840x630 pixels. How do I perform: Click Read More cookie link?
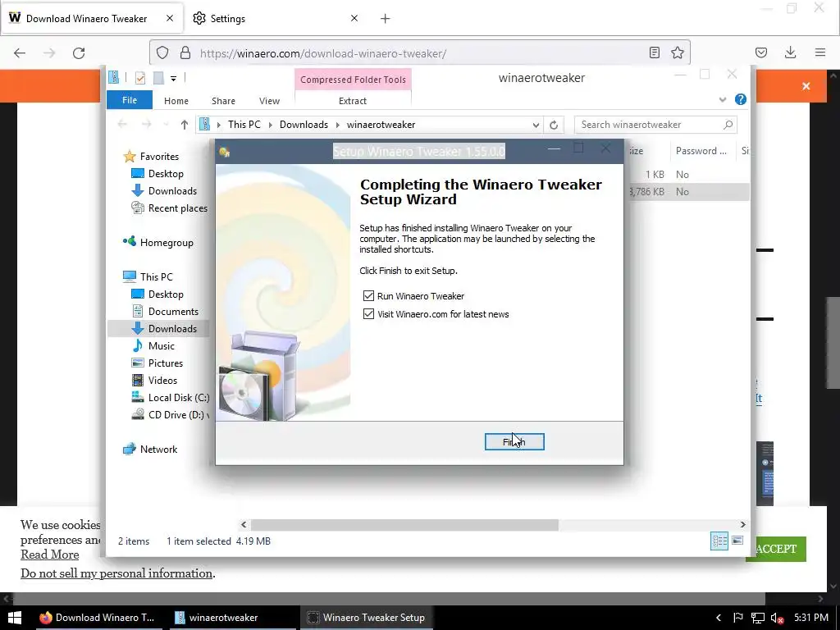click(x=50, y=555)
